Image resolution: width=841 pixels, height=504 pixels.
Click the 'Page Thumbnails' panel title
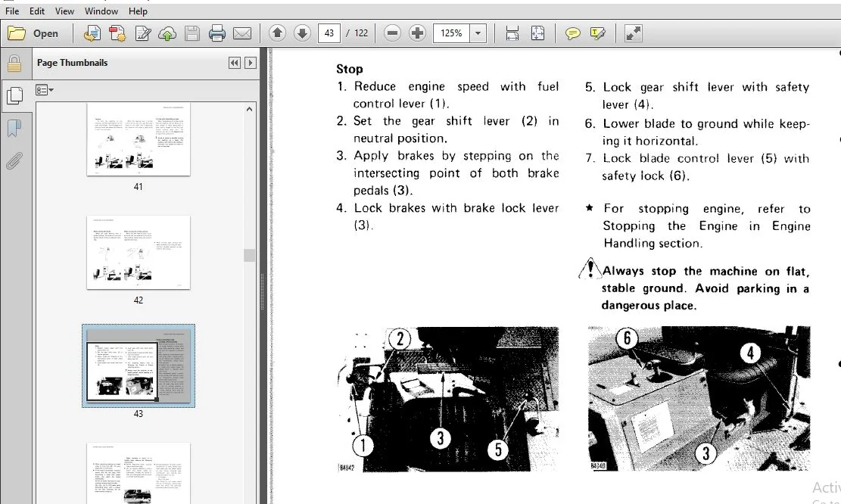pos(73,63)
